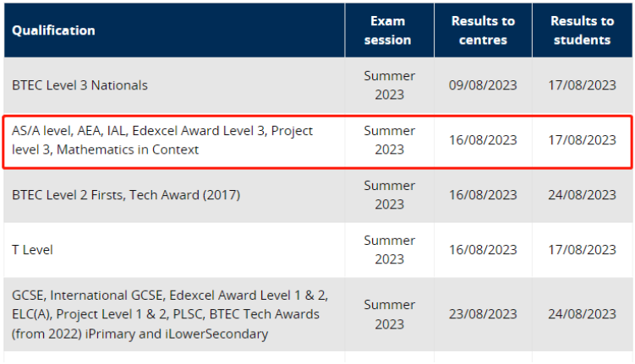Click 16/08/2023 in the T Level row
Viewport: 635px width, 364px height.
click(x=483, y=250)
